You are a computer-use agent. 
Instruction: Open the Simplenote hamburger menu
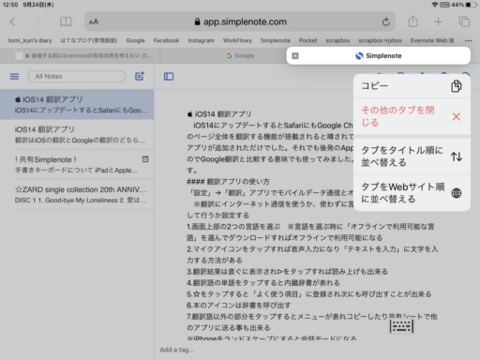coord(14,76)
